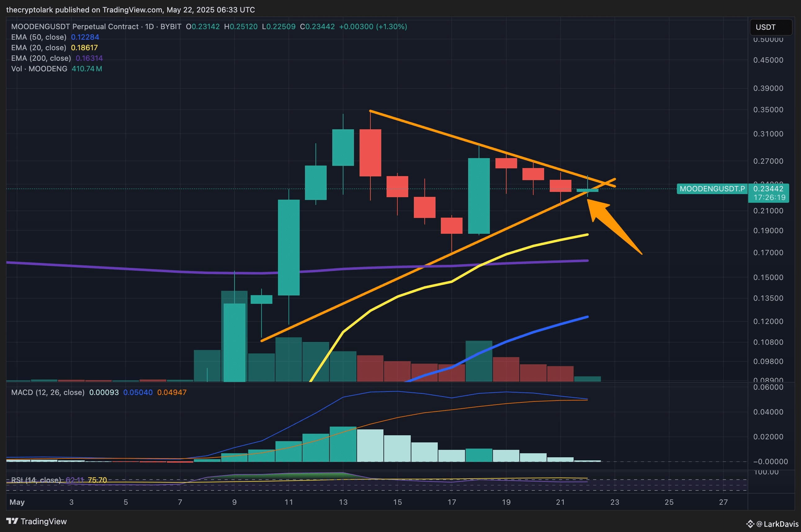This screenshot has height=532, width=801.
Task: Toggle the EMA (50, close) indicator legend
Action: (39, 37)
